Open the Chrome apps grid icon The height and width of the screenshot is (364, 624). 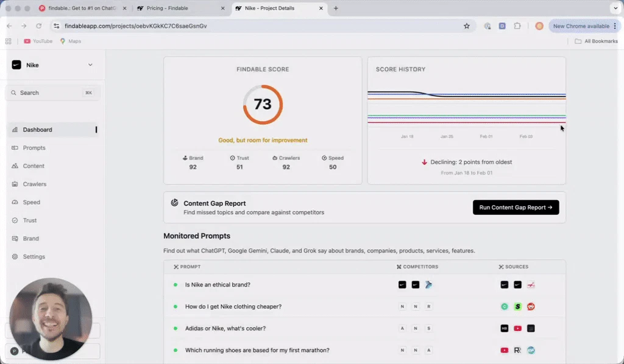coord(8,41)
